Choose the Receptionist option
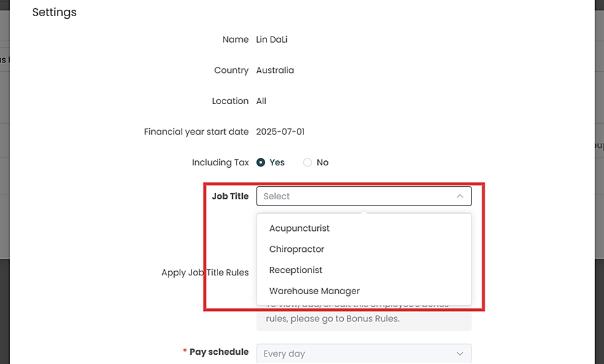Viewport: 604px width, 364px height. 295,271
